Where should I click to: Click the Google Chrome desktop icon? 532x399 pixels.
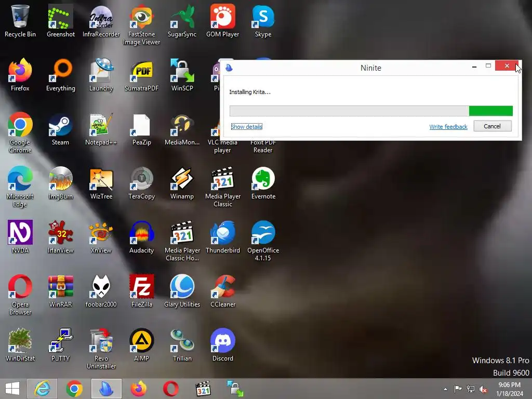pyautogui.click(x=20, y=132)
